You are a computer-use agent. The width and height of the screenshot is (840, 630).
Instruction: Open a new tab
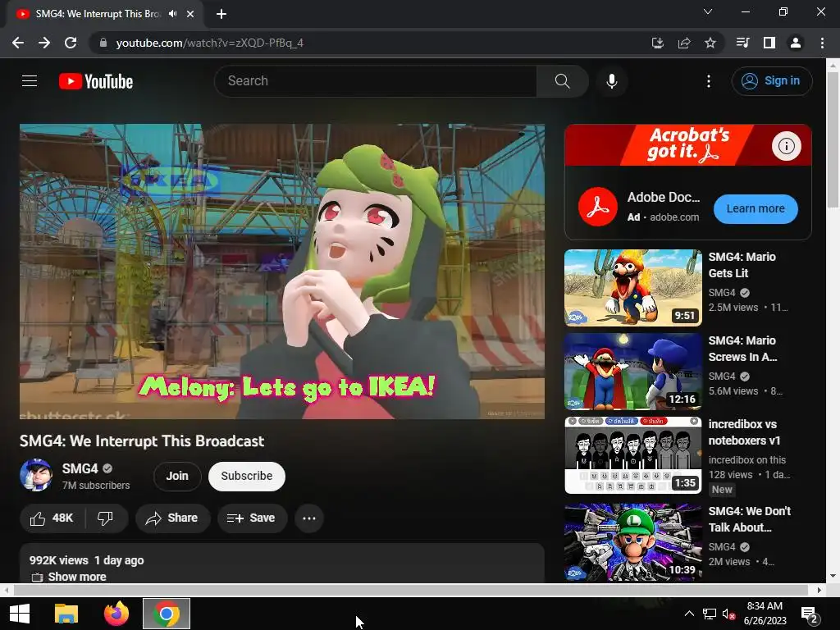pos(221,14)
